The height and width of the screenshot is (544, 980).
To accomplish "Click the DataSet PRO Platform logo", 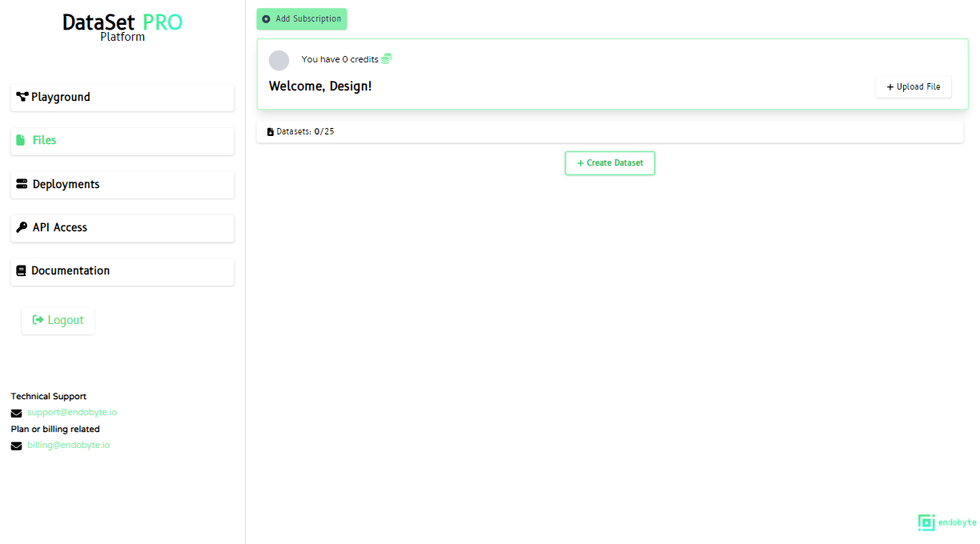I will click(122, 27).
